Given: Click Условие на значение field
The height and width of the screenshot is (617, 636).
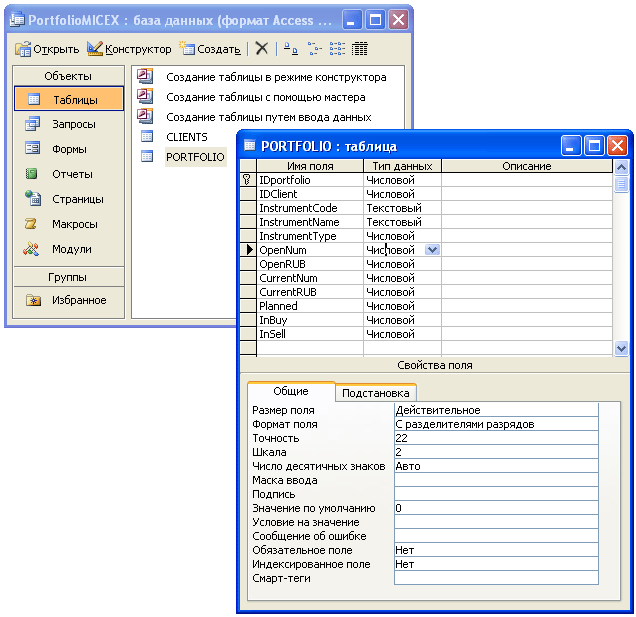Looking at the screenshot, I should [496, 522].
